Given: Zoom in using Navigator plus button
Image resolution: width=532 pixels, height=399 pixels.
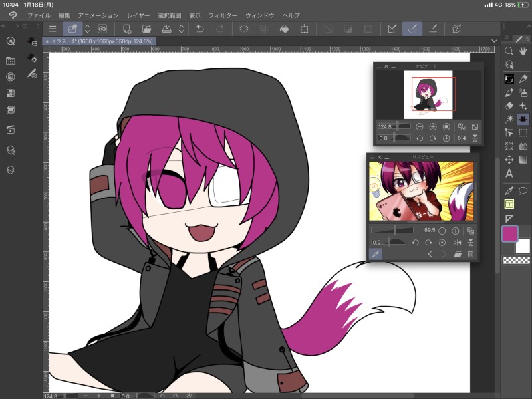Looking at the screenshot, I should tap(433, 126).
